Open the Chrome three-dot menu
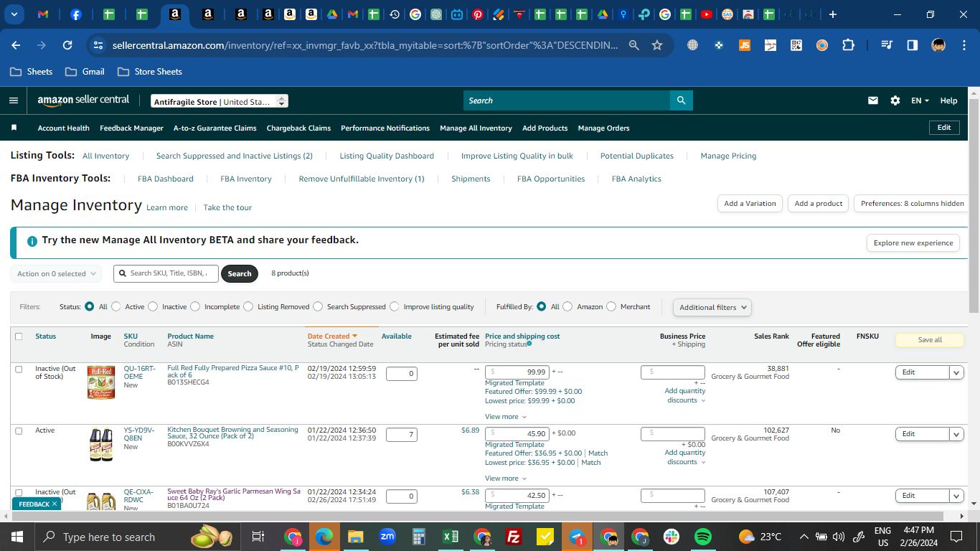 click(x=963, y=45)
